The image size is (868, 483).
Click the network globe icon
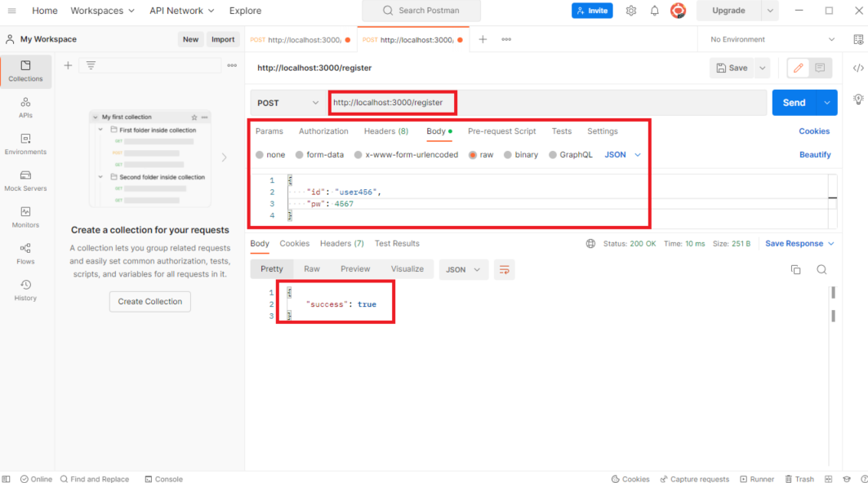click(x=590, y=243)
